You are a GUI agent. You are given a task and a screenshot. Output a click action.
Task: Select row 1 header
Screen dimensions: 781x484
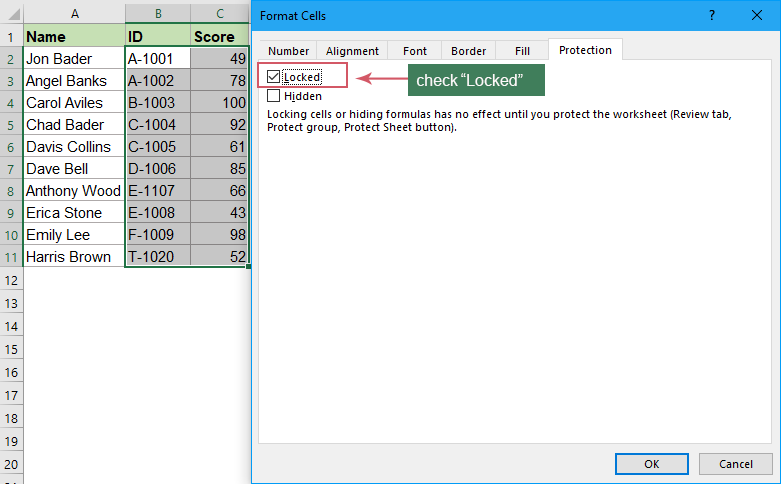coord(11,37)
